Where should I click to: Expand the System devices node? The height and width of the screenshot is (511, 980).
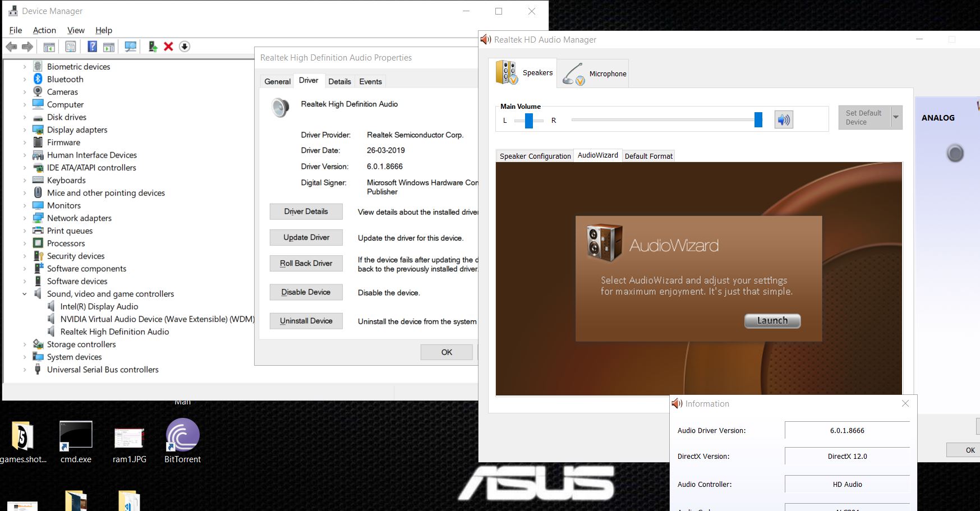(25, 357)
